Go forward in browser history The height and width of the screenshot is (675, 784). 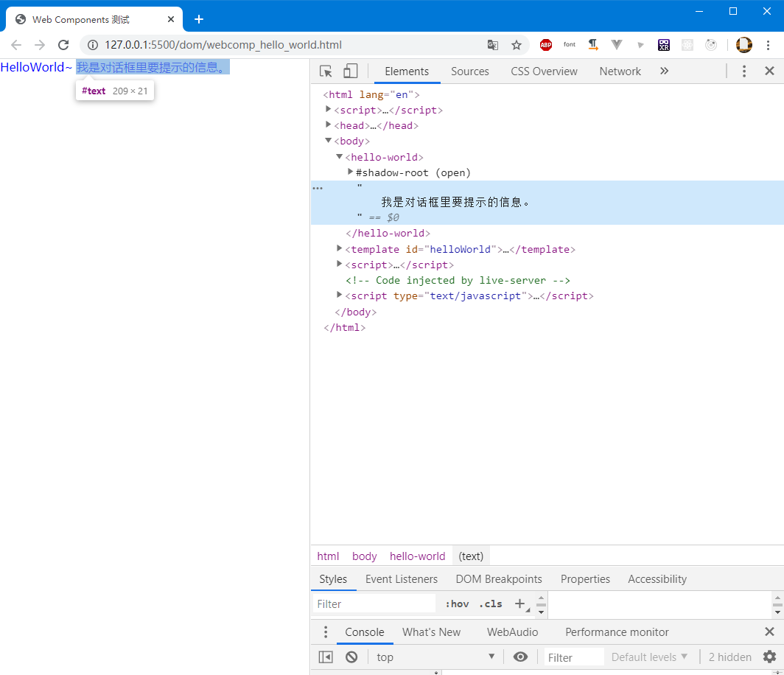point(40,45)
